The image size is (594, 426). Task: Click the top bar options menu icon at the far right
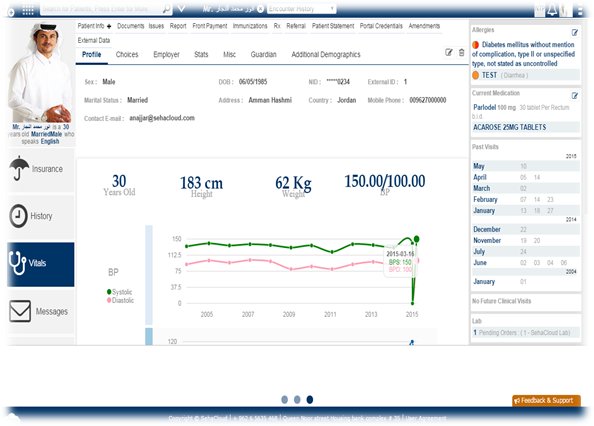point(580,11)
